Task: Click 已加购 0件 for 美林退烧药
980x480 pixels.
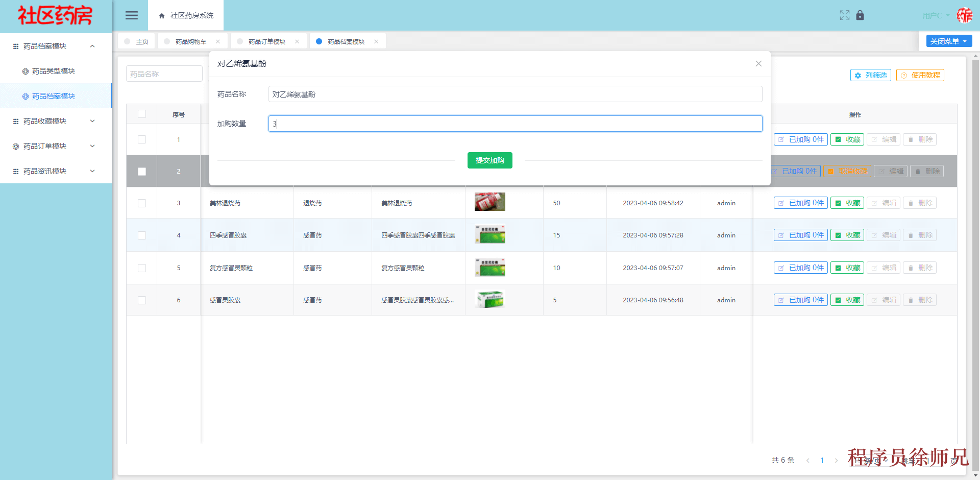Action: coord(800,202)
